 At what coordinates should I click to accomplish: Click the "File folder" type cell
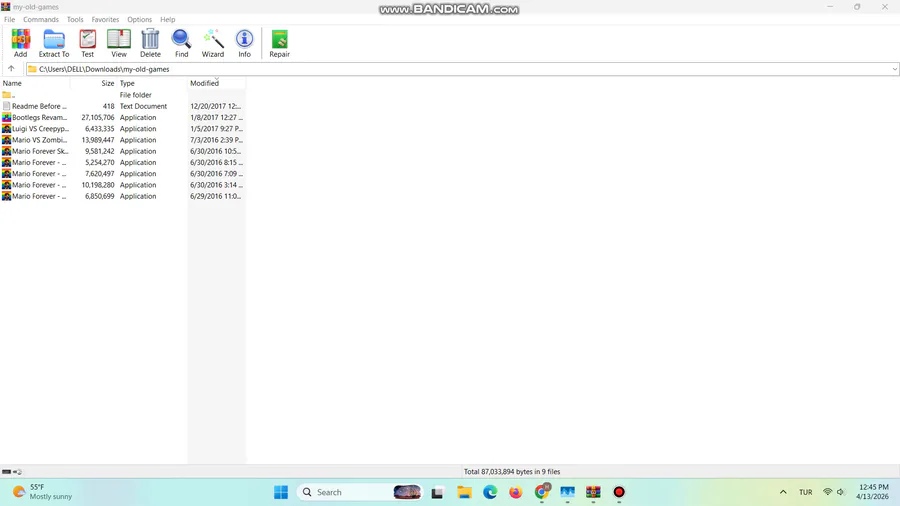coord(135,95)
